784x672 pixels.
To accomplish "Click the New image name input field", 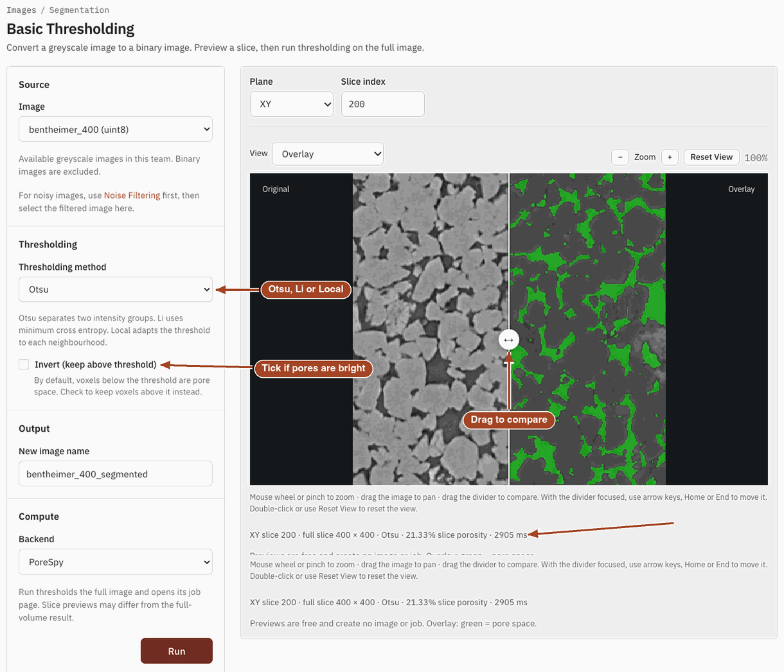I will click(x=116, y=474).
